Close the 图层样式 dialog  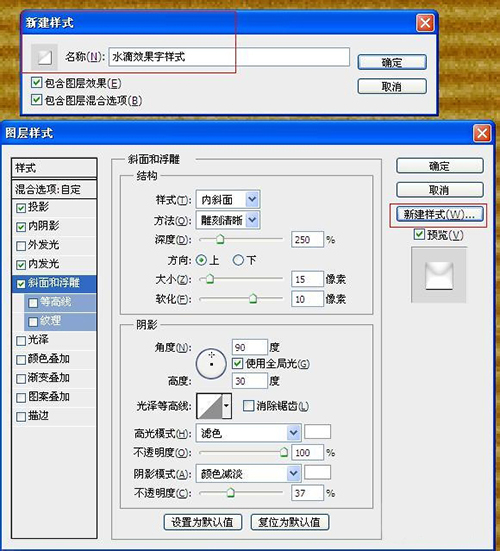click(x=482, y=133)
